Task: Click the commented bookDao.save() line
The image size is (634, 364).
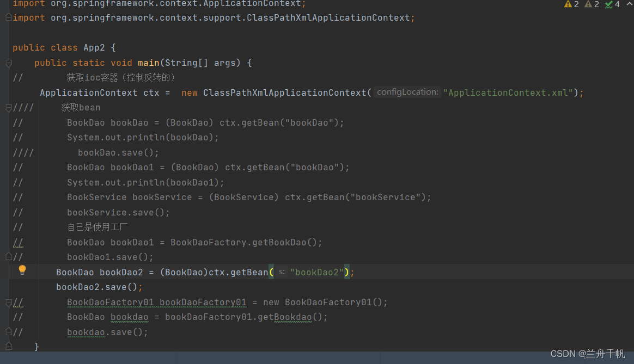Action: tap(119, 153)
